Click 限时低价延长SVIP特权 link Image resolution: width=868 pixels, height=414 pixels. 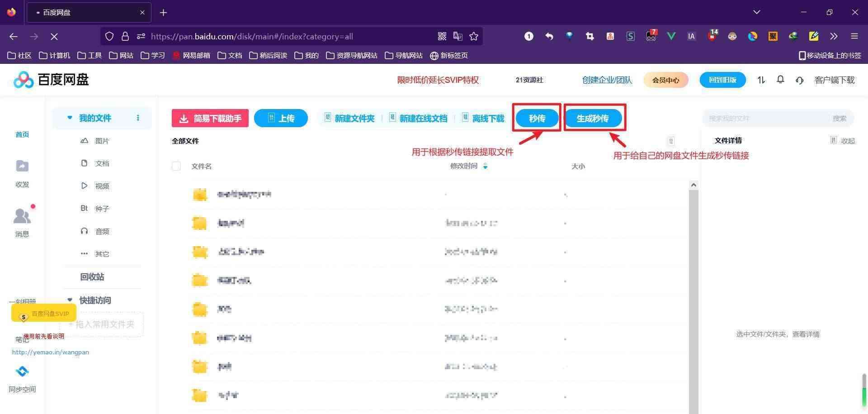coord(438,80)
